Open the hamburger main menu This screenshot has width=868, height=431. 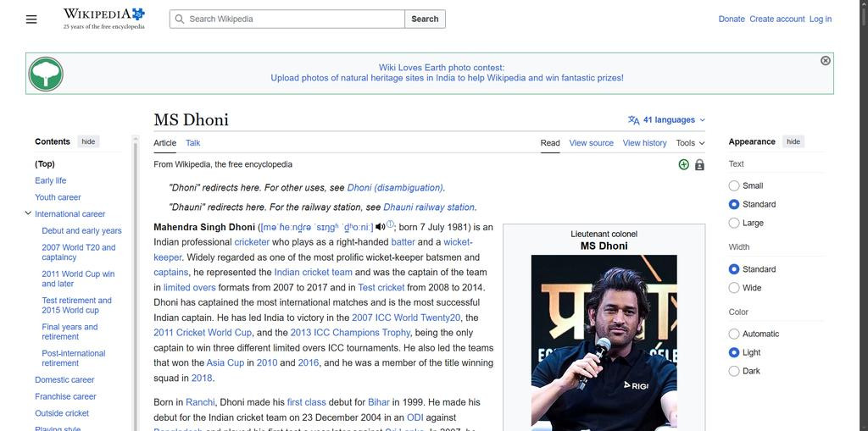coord(31,19)
